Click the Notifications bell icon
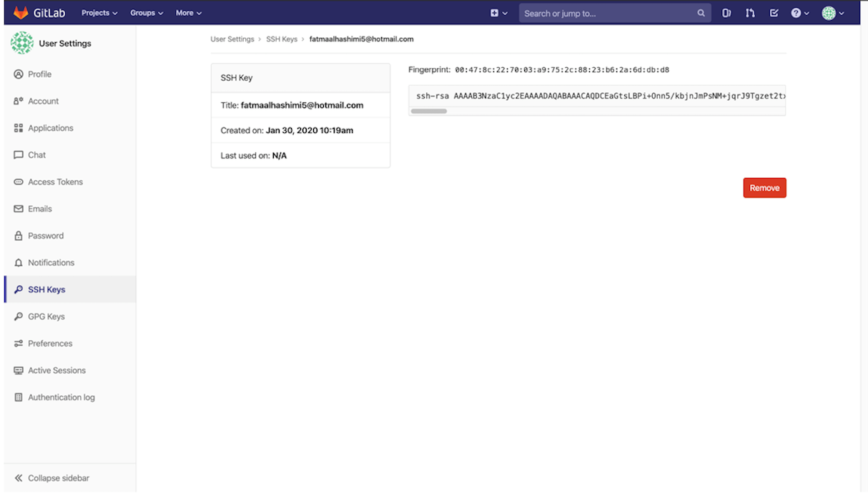This screenshot has width=868, height=496. click(x=19, y=263)
